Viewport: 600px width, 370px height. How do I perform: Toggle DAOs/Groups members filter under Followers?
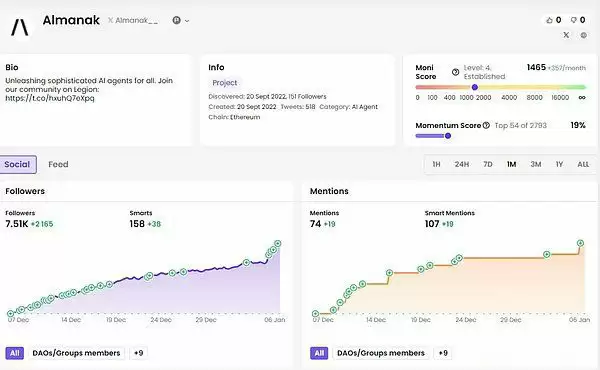pyautogui.click(x=76, y=353)
